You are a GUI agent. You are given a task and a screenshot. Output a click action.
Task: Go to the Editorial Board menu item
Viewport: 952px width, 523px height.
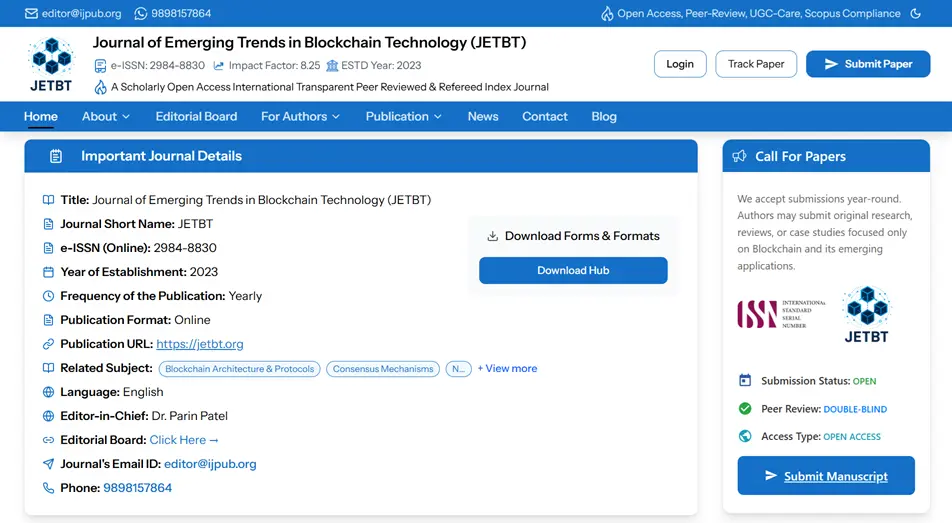coord(196,116)
